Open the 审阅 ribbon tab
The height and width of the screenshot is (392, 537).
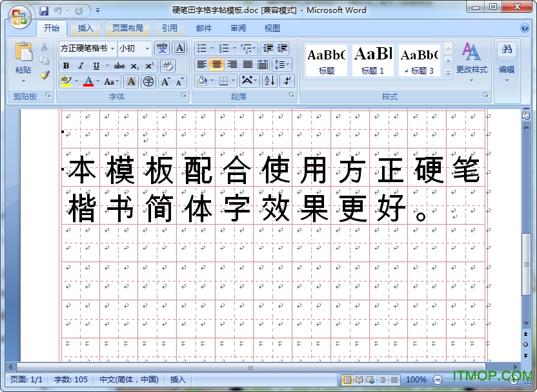point(238,28)
